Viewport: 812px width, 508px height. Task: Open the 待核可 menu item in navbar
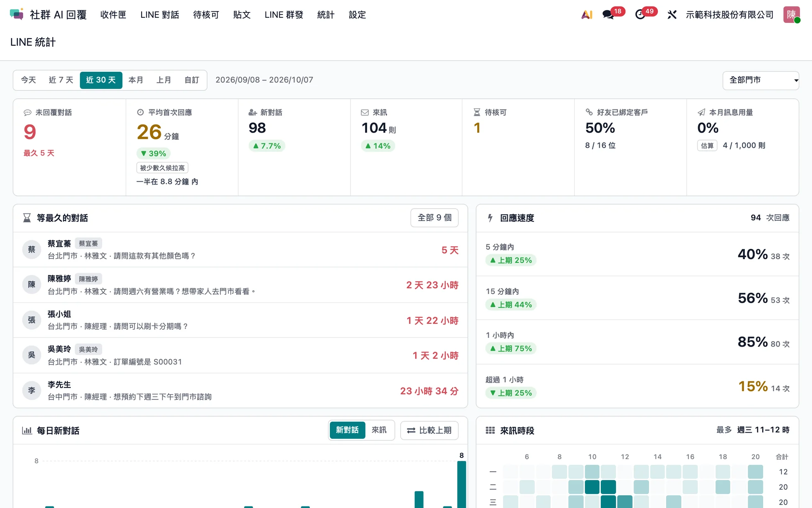206,15
